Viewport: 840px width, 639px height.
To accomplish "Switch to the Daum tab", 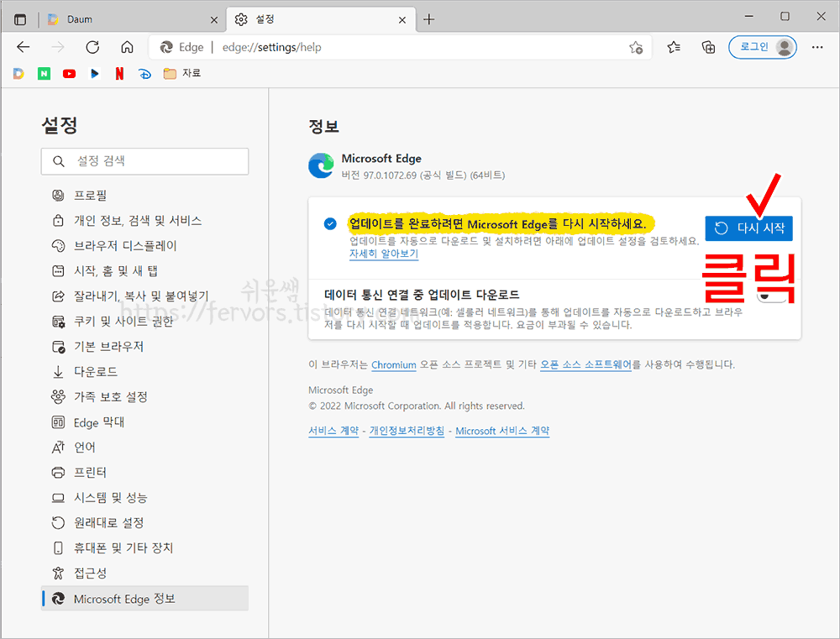I will point(133,19).
